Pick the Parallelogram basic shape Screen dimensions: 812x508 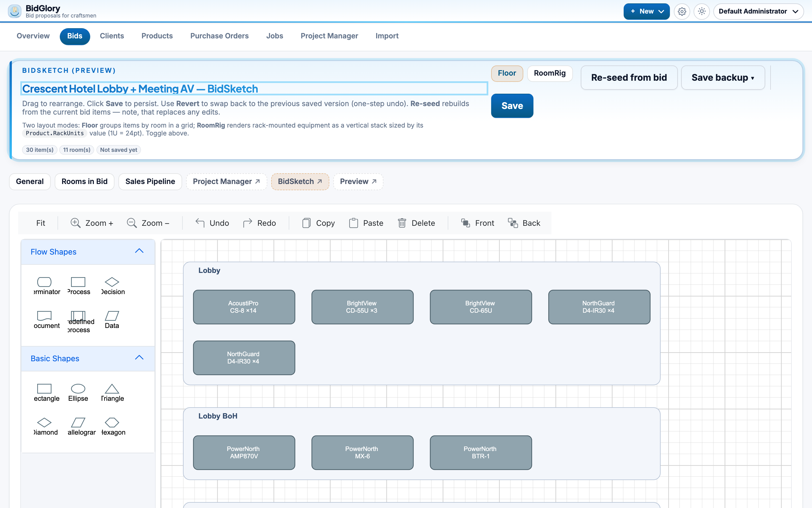point(78,427)
